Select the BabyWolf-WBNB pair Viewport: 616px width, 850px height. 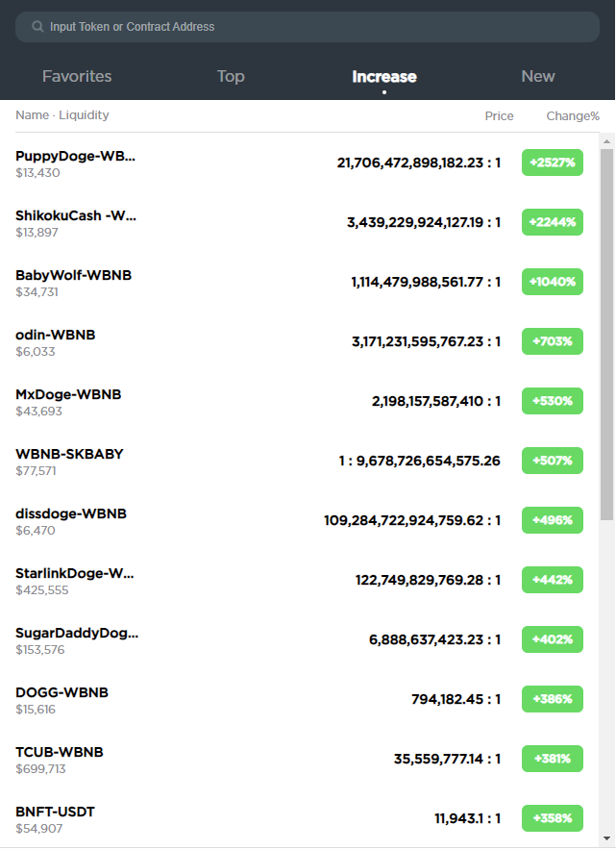click(x=300, y=282)
